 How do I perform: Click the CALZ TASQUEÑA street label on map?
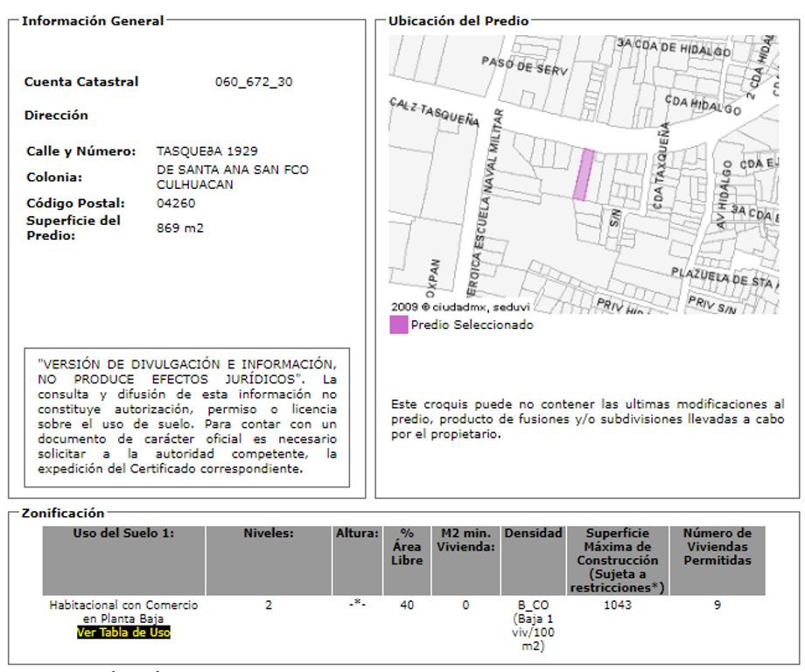434,111
